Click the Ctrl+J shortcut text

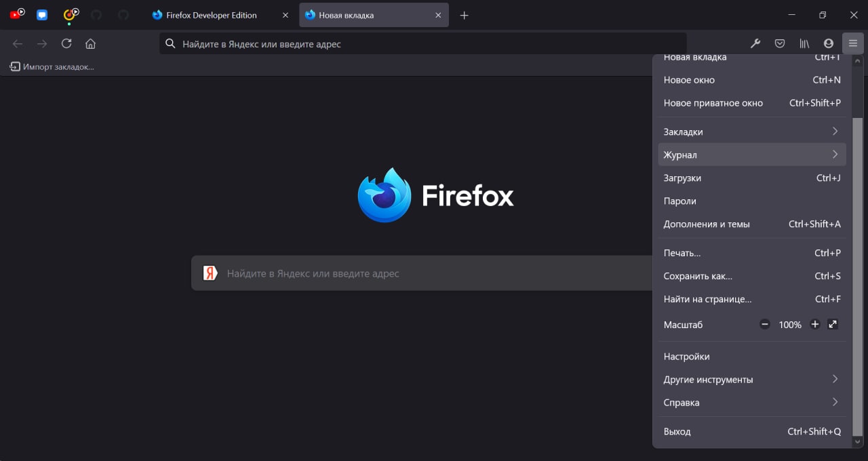829,178
